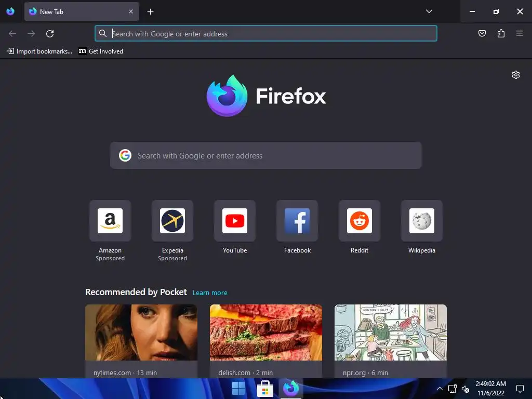Reload the current page
This screenshot has height=399, width=532.
50,34
